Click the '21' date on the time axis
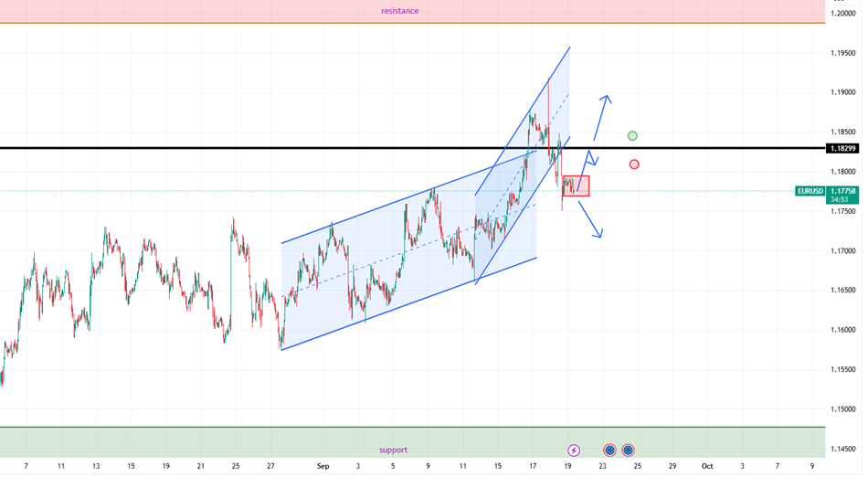This screenshot has width=868, height=477. pyautogui.click(x=200, y=466)
